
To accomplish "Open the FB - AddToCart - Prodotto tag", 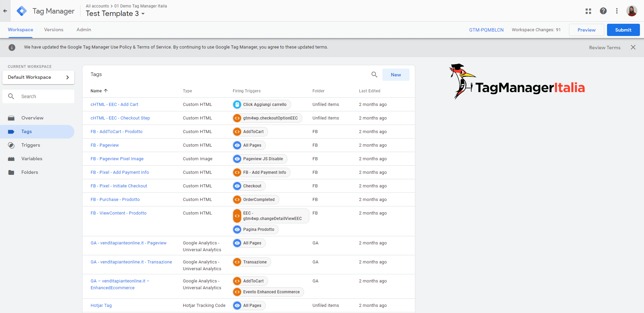I will coord(116,132).
